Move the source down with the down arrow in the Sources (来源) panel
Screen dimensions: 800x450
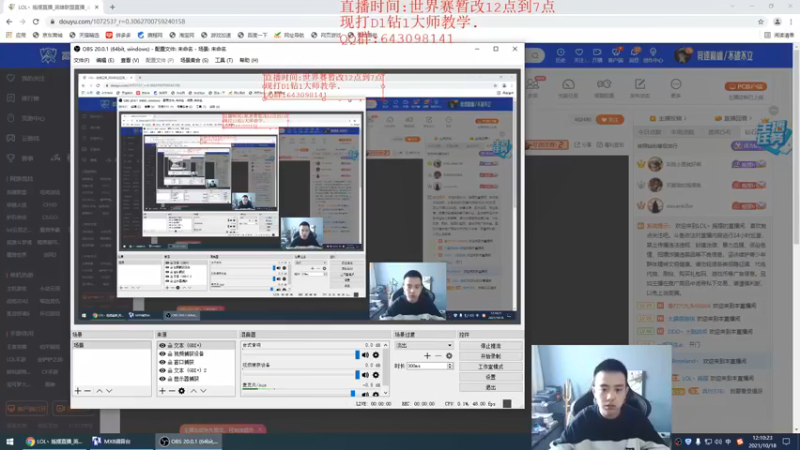click(x=203, y=391)
